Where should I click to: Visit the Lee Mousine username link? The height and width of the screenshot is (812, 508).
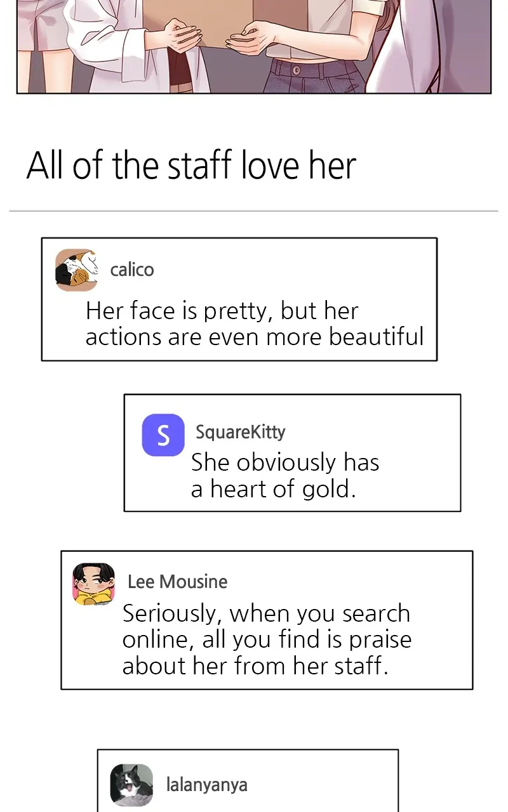(177, 582)
